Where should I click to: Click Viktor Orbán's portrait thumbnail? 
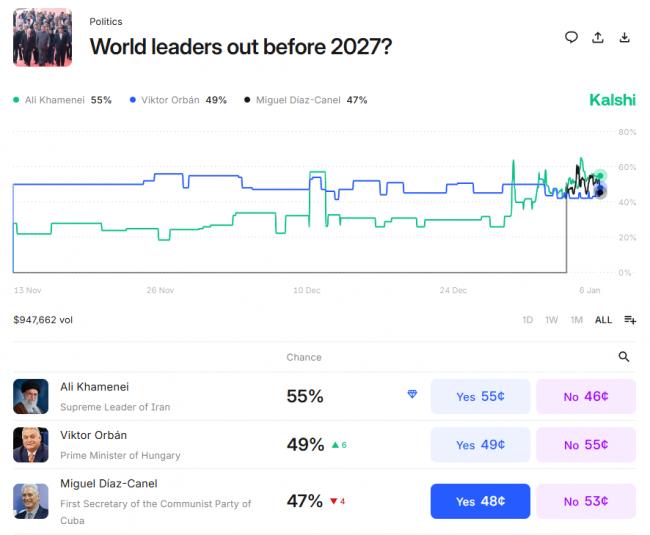[x=31, y=445]
